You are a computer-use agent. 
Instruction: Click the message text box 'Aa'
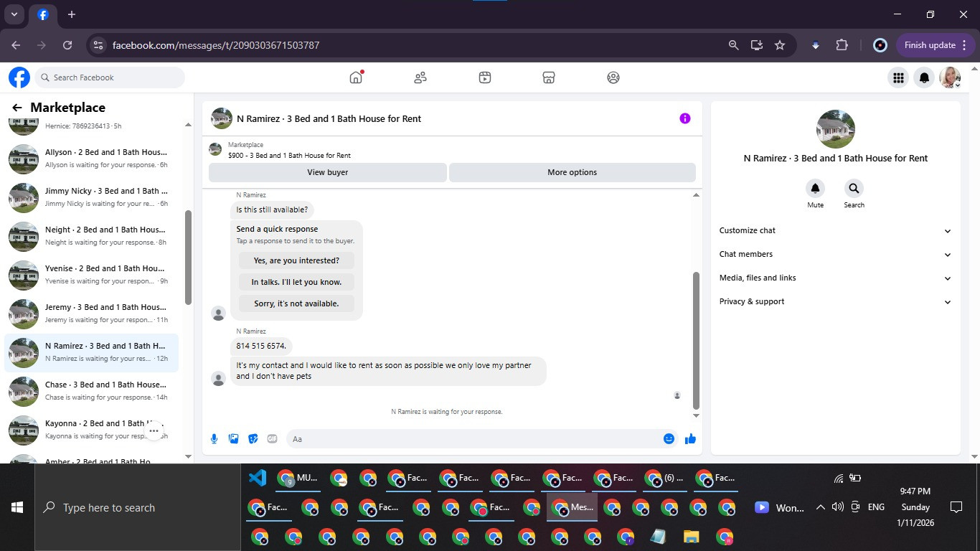point(474,439)
